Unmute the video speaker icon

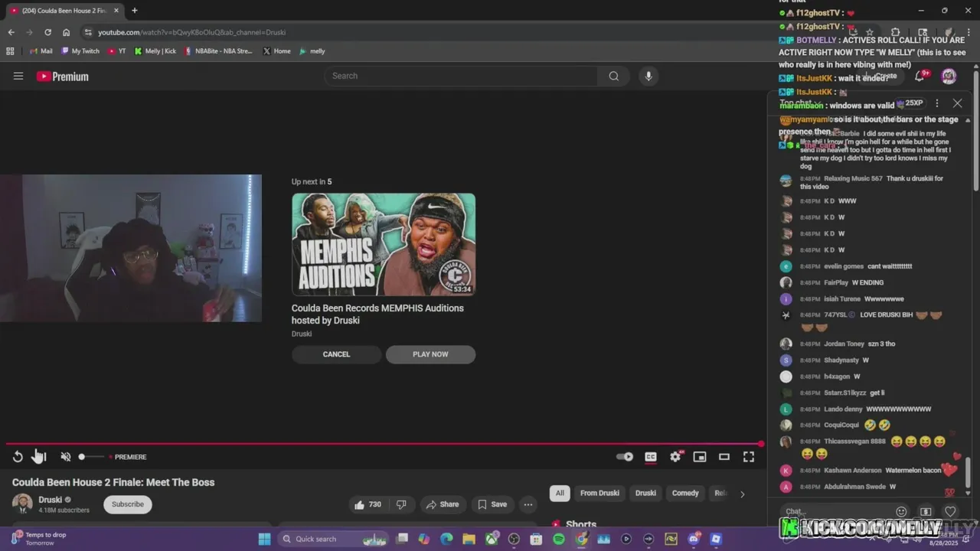pyautogui.click(x=66, y=457)
